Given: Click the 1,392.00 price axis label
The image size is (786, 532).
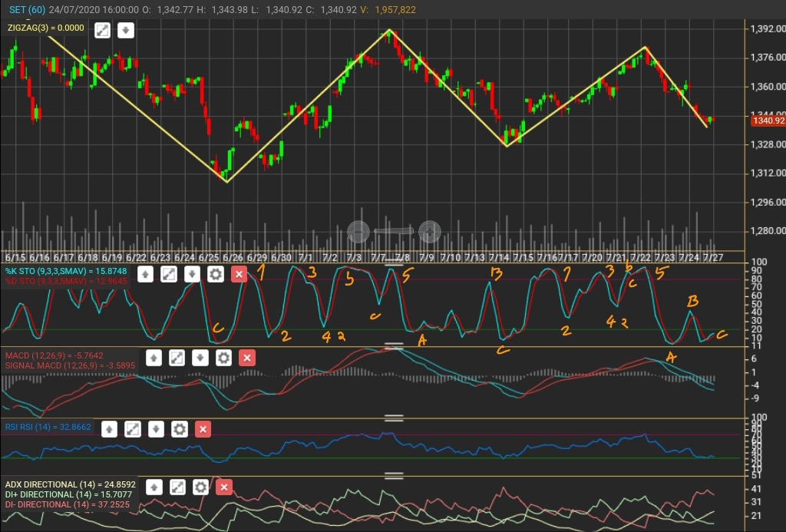Looking at the screenshot, I should 768,29.
